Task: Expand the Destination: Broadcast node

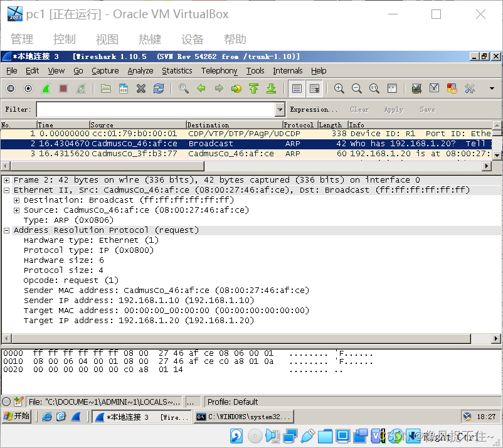Action: pos(16,200)
